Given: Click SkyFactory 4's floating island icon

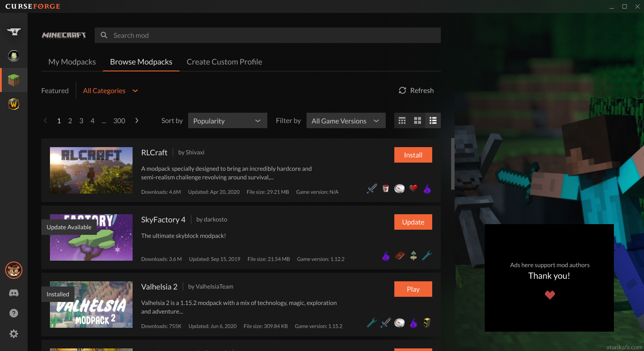Looking at the screenshot, I should point(413,256).
